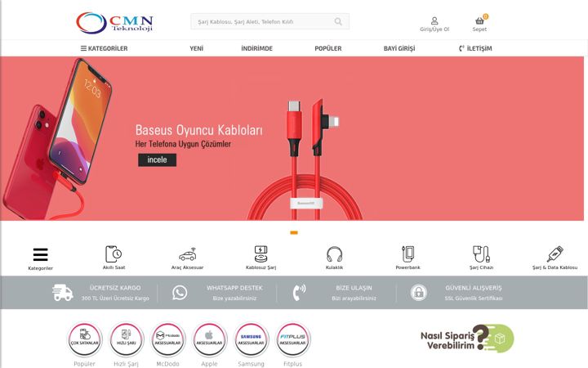Click the Güvenli Alışveriş lock icon
Viewport: 588px width, 368px height.
point(418,293)
